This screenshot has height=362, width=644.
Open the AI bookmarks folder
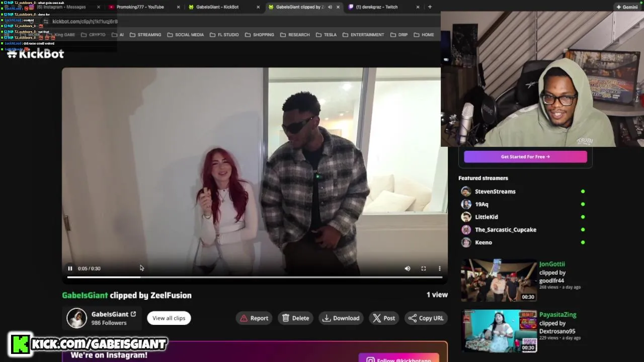(x=118, y=35)
